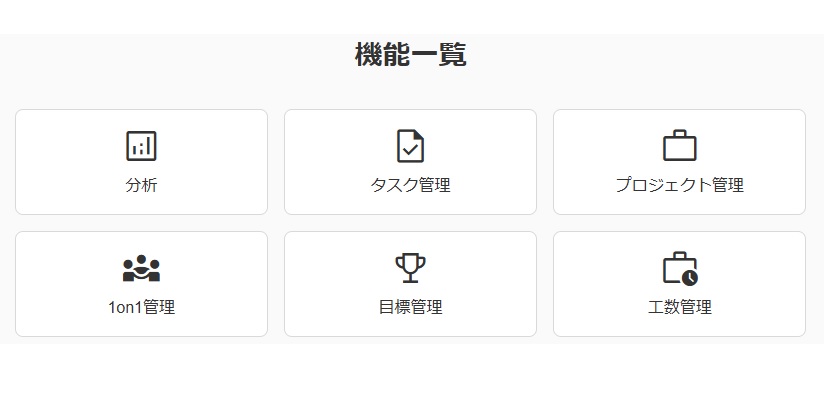Open the タスク管理 text label
Screen dimensions: 825x400
[x=410, y=185]
